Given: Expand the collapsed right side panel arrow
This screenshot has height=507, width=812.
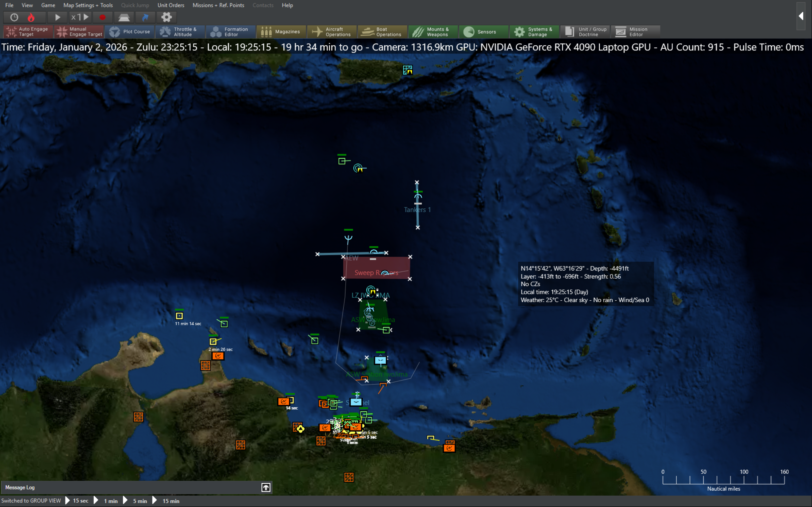Looking at the screenshot, I should (x=801, y=16).
